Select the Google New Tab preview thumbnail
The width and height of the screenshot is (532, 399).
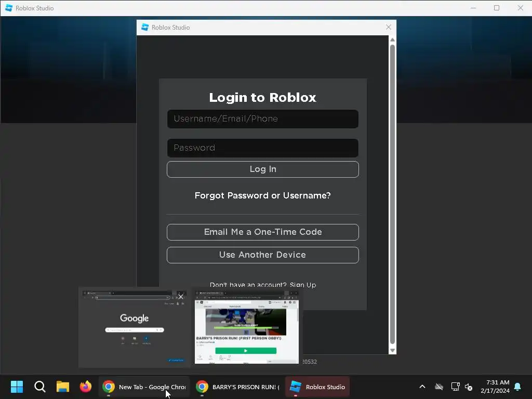tap(135, 327)
